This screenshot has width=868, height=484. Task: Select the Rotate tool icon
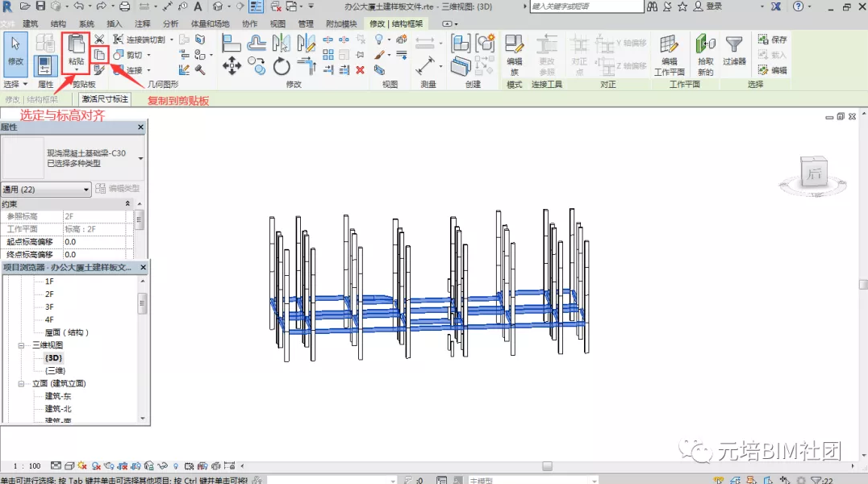[282, 65]
